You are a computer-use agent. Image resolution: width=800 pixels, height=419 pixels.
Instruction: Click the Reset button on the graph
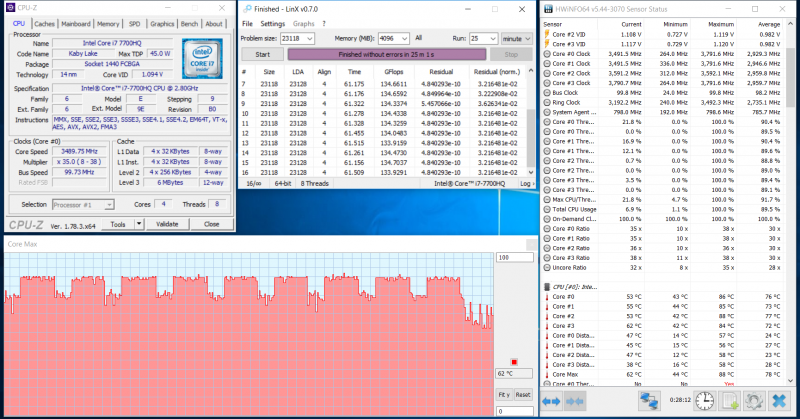point(523,395)
